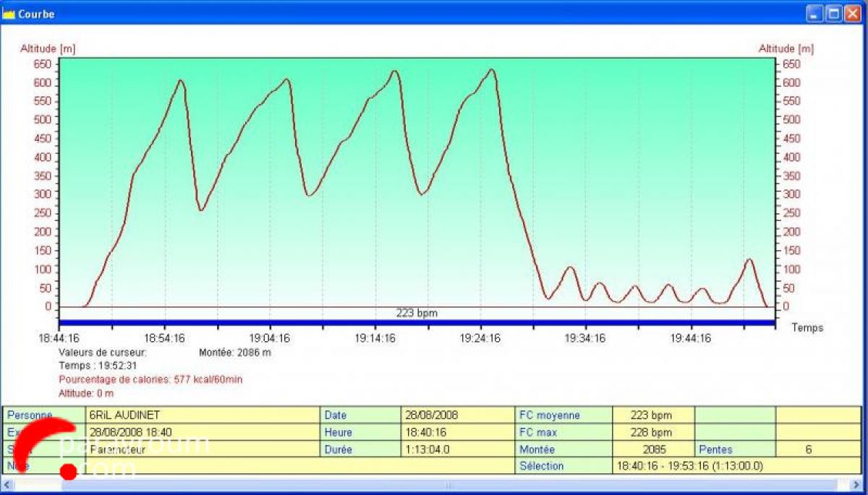868x495 pixels.
Task: Click the Date value 28/08/2008
Action: [x=456, y=416]
